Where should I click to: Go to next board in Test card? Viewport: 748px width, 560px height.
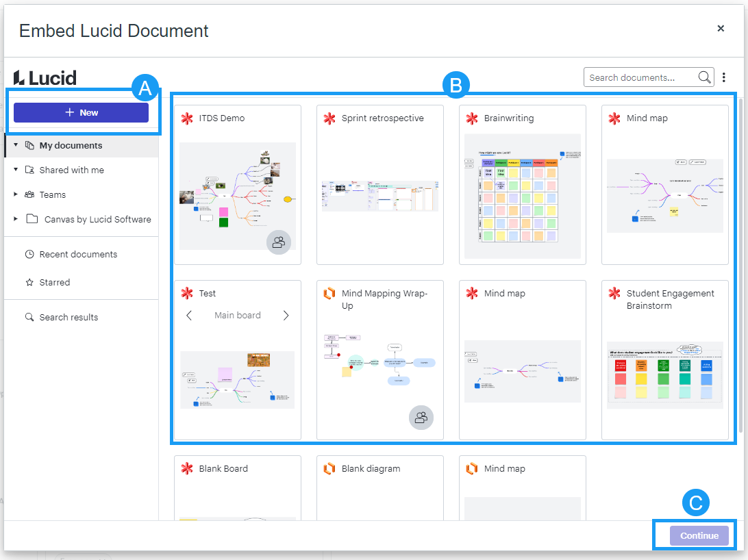286,316
